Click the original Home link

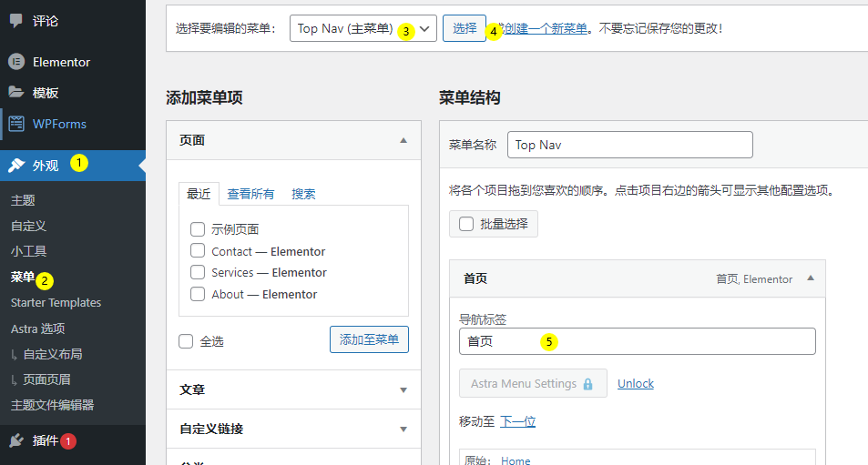coord(516,460)
